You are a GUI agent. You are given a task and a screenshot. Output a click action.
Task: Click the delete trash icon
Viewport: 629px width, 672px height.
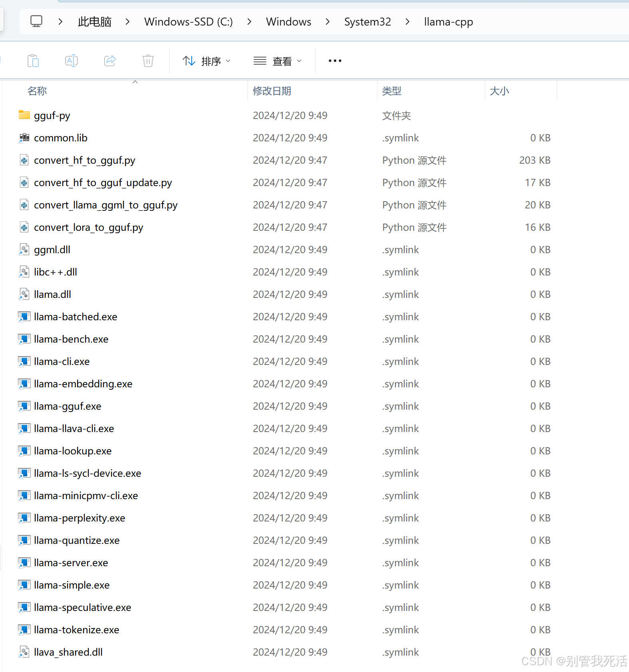pos(148,61)
